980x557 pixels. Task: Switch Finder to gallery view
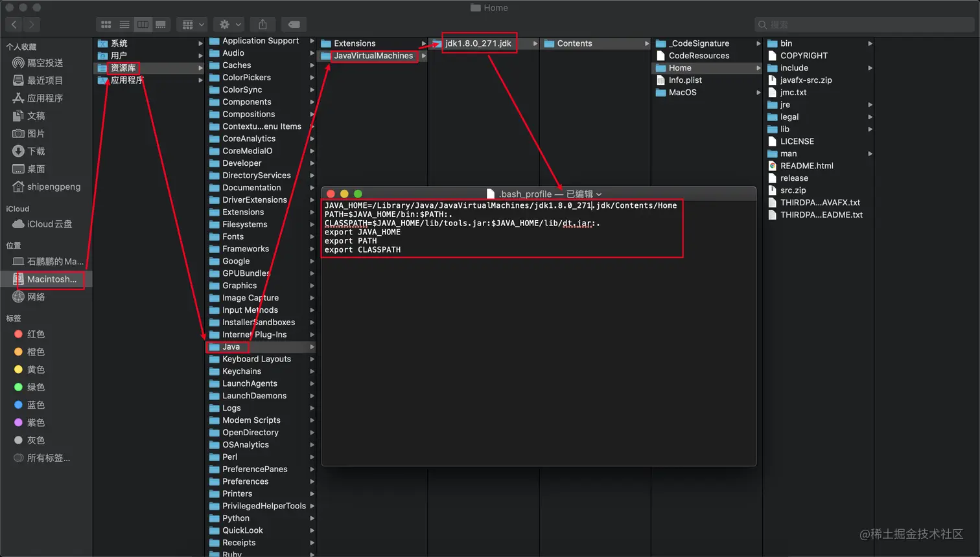coord(161,25)
